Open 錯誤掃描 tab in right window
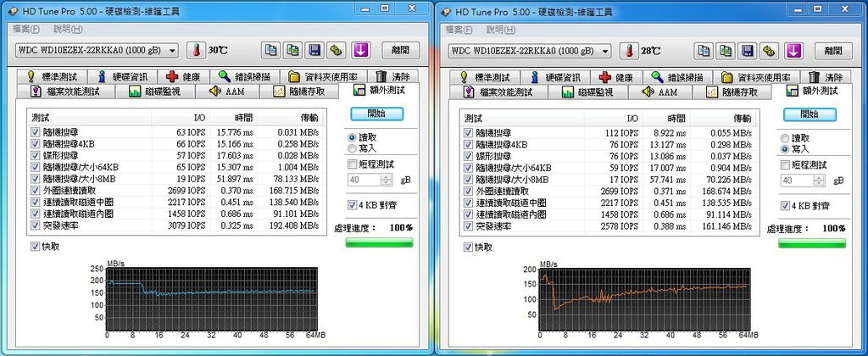This screenshot has width=868, height=356. [x=677, y=77]
